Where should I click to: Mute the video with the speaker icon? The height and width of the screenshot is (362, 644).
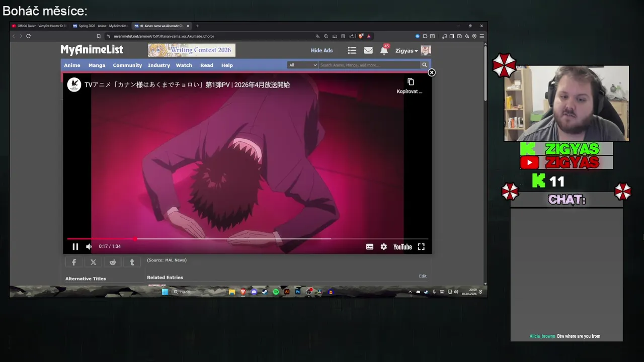[89, 246]
